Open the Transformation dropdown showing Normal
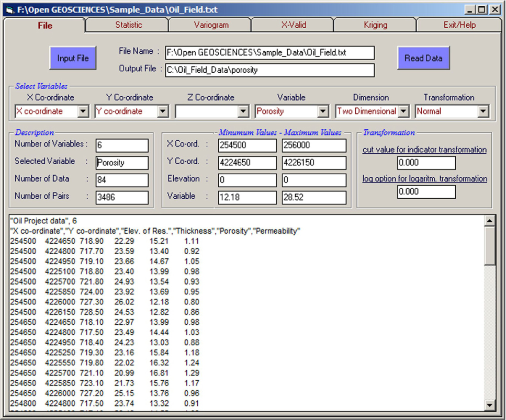Screen dimensions: 506x420 (x=483, y=111)
